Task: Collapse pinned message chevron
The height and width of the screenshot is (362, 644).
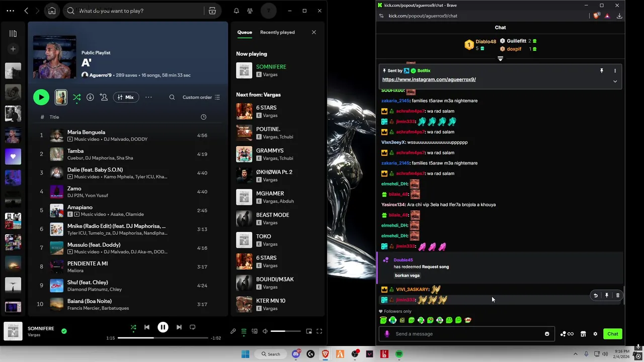Action: 615,81
